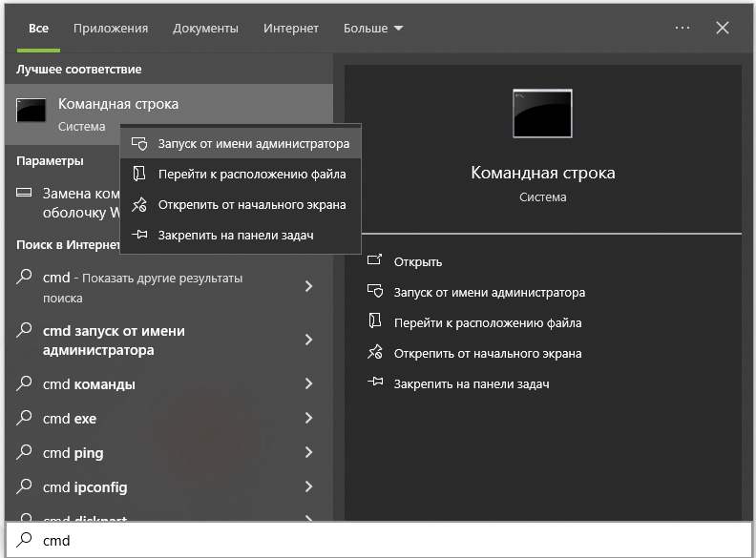The width and height of the screenshot is (756, 558).
Task: Click Открепить от начального экрана in right pane
Action: coord(488,354)
